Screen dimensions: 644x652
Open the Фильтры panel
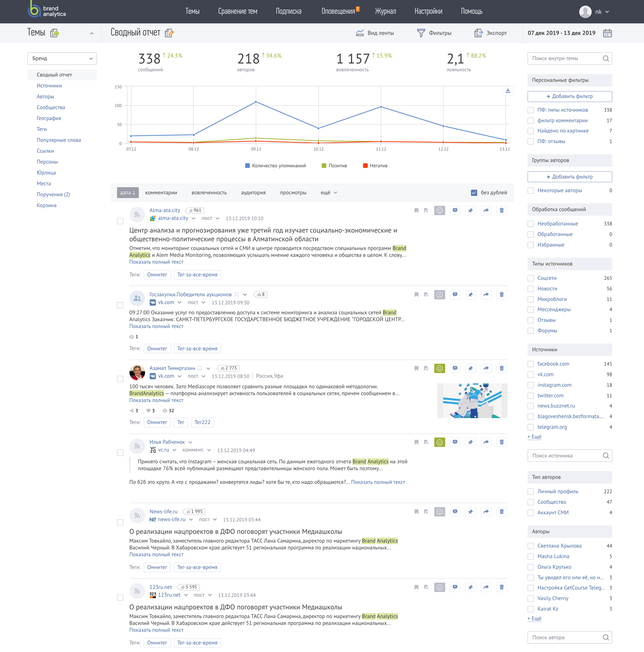(x=434, y=33)
